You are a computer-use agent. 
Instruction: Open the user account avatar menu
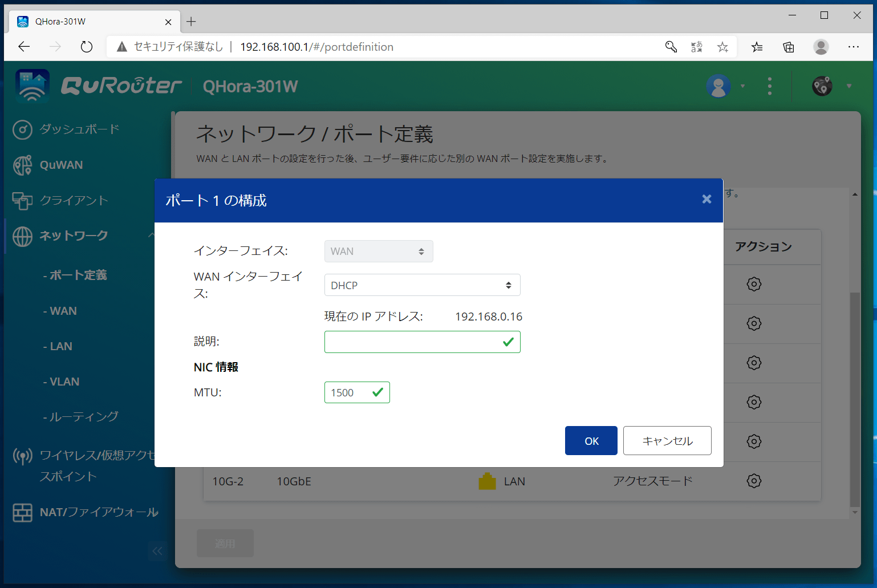[718, 86]
